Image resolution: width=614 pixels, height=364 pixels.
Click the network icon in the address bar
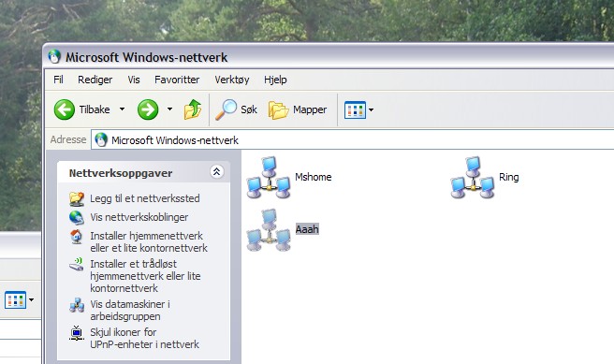pos(101,140)
